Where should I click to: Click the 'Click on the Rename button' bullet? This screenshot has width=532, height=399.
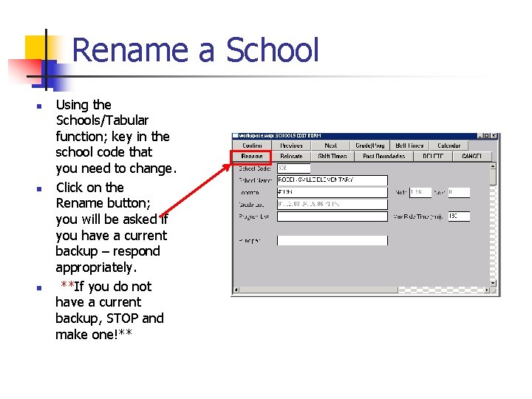[112, 228]
